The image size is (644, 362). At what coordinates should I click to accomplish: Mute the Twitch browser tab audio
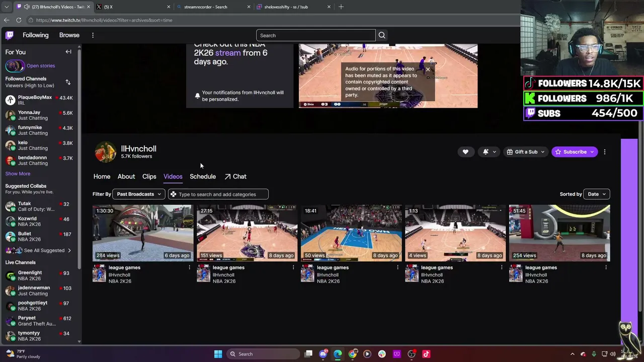(26, 7)
